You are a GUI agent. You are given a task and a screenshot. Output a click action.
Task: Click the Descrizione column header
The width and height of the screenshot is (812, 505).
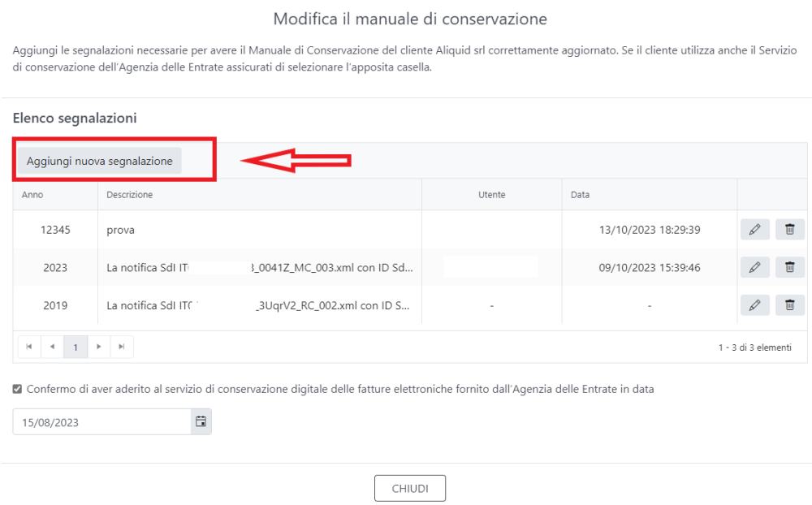coord(130,194)
